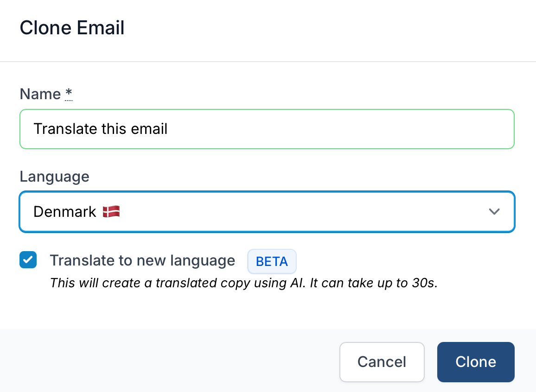536x392 pixels.
Task: Click the gray footer area of the dialog
Action: [139, 361]
